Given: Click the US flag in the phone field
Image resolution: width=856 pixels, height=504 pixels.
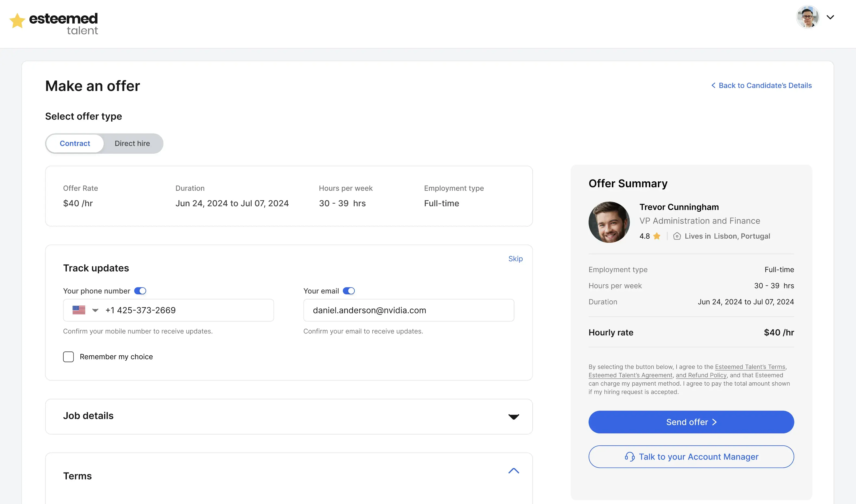Looking at the screenshot, I should (x=79, y=310).
